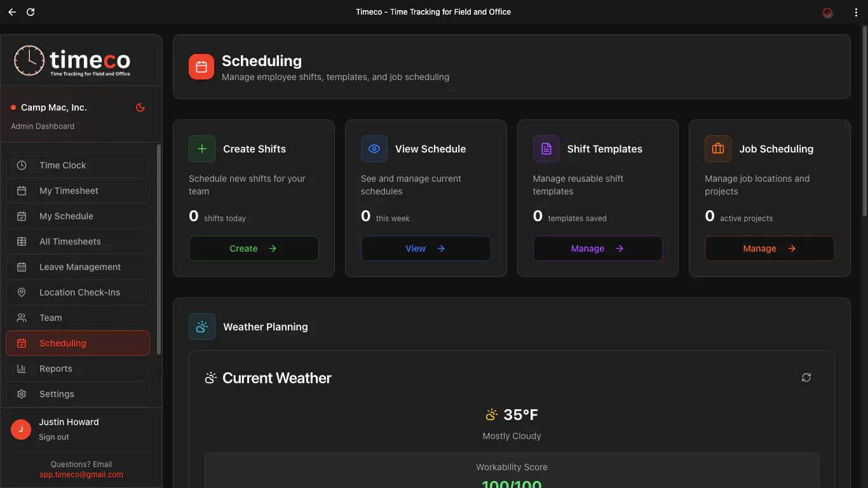Click the Shift Templates card title
The width and height of the screenshot is (868, 488).
(x=605, y=149)
